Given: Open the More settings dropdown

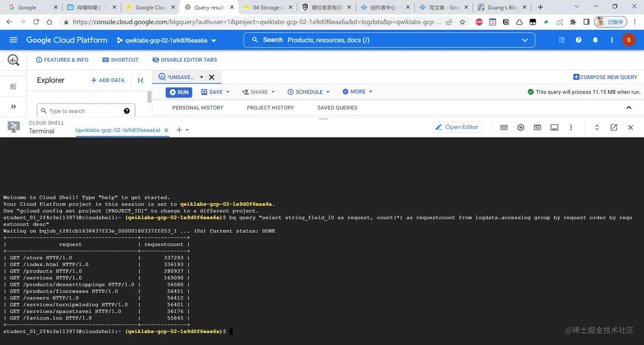Looking at the screenshot, I should point(357,92).
